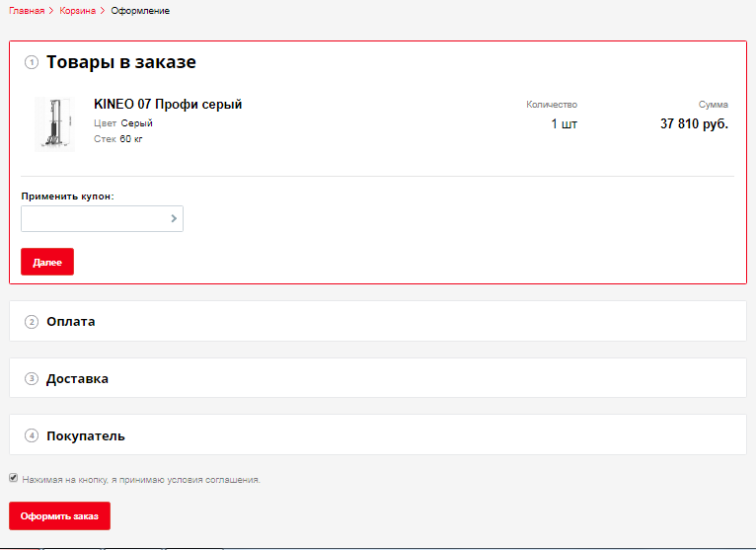Go to Главная breadcrumb link
This screenshot has height=550, width=756.
click(27, 11)
